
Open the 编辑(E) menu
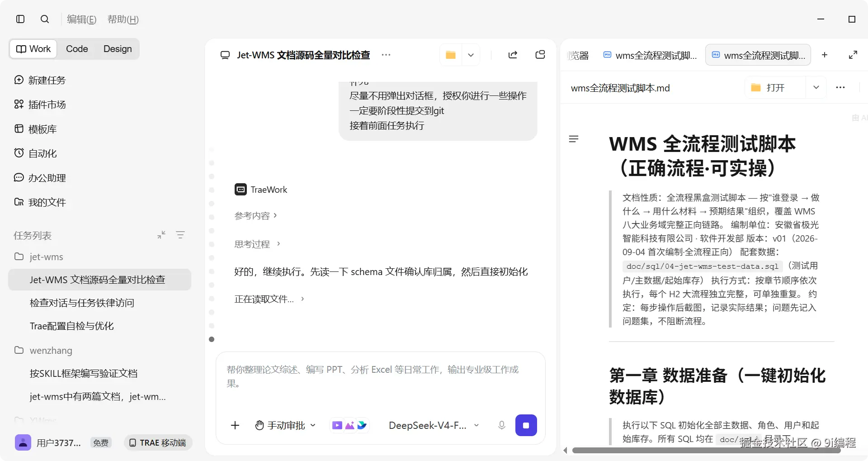(x=81, y=19)
